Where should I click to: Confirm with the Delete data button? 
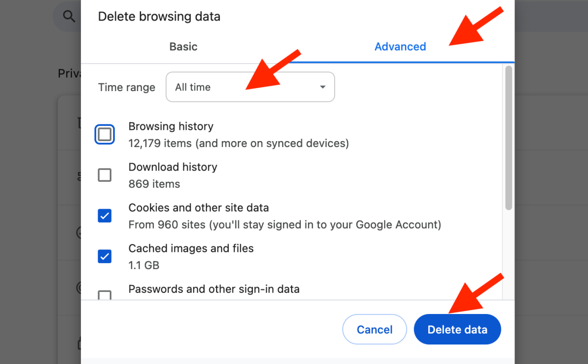457,330
